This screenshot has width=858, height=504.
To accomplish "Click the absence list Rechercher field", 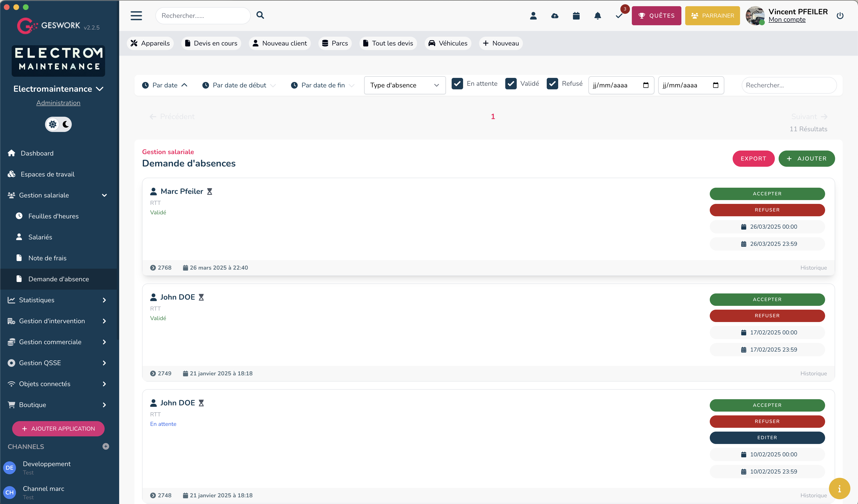I will coord(789,85).
